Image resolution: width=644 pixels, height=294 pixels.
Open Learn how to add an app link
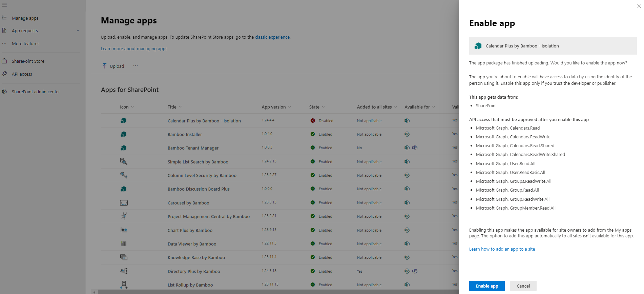[502, 249]
